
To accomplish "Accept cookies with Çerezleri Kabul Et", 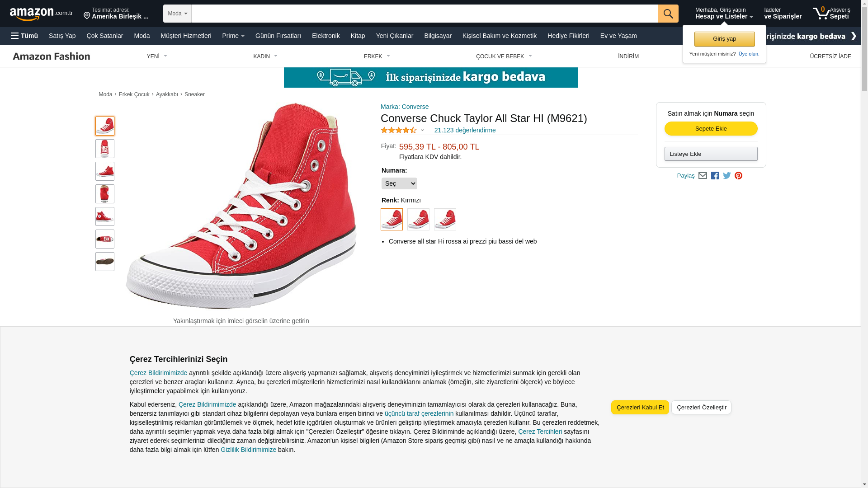I will (x=640, y=407).
